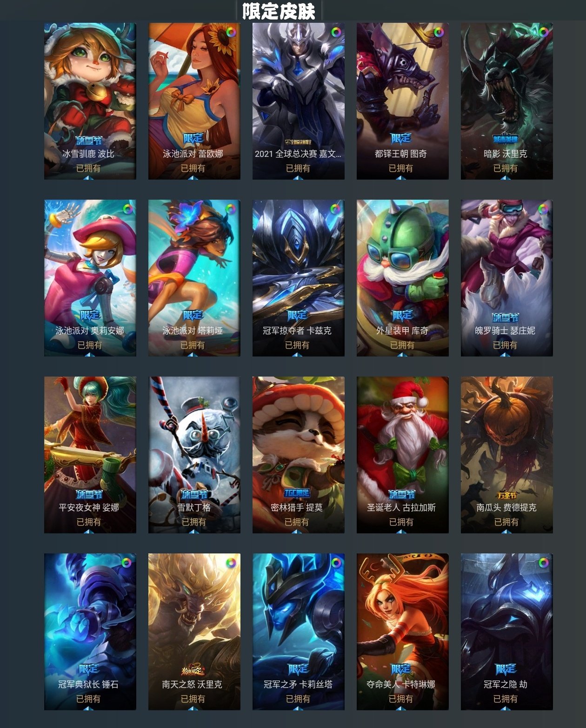Image resolution: width=586 pixels, height=728 pixels.
Task: Click 已拥有 label under 夺命美人 卡特琳娜
Action: (x=401, y=699)
